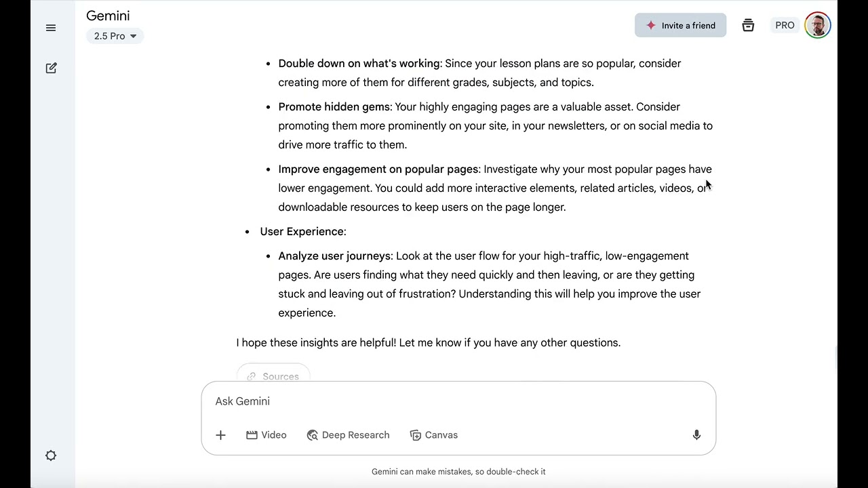Open the Gems stack icon in header

pyautogui.click(x=748, y=25)
